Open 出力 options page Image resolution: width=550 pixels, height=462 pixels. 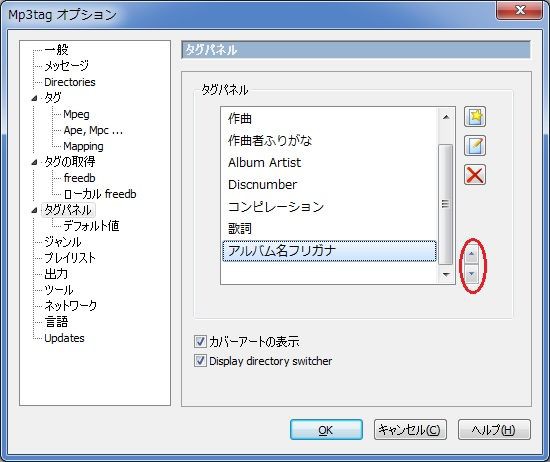(x=56, y=274)
